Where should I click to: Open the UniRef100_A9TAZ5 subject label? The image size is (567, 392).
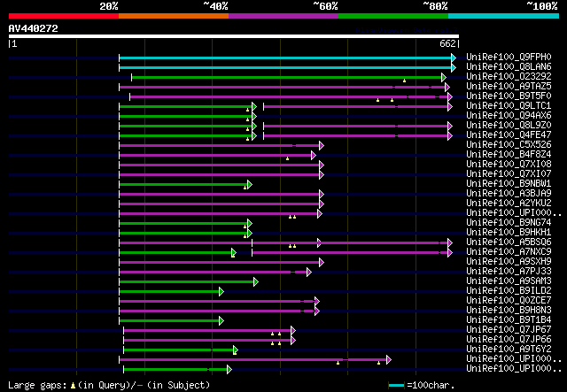(x=509, y=87)
